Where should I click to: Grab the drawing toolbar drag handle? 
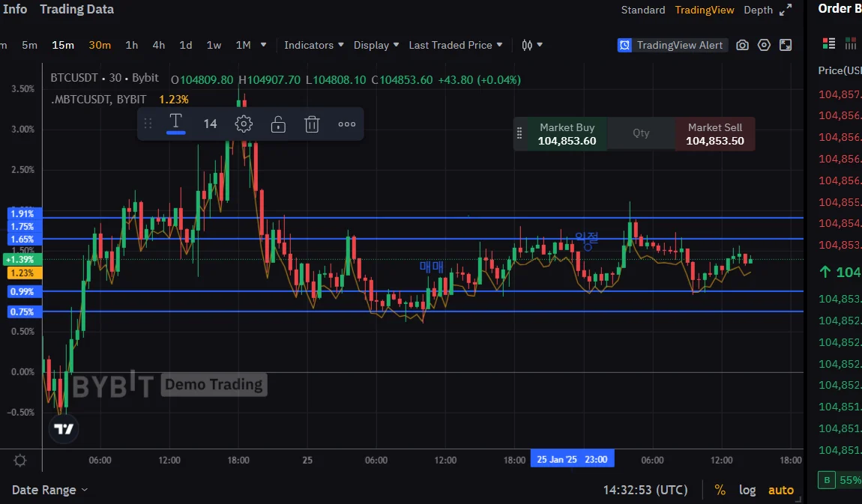click(148, 124)
